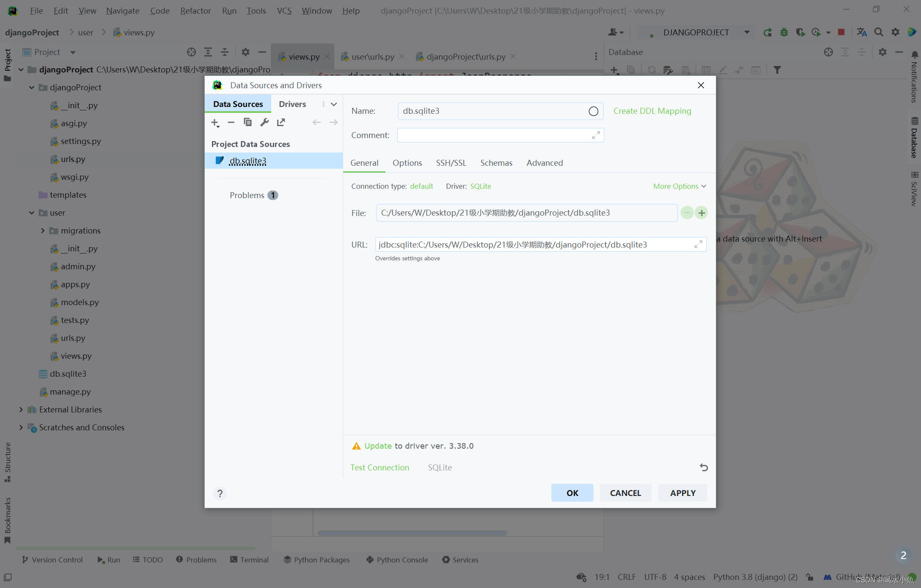Viewport: 921px width, 588px height.
Task: Expand the More Options dropdown
Action: point(679,186)
